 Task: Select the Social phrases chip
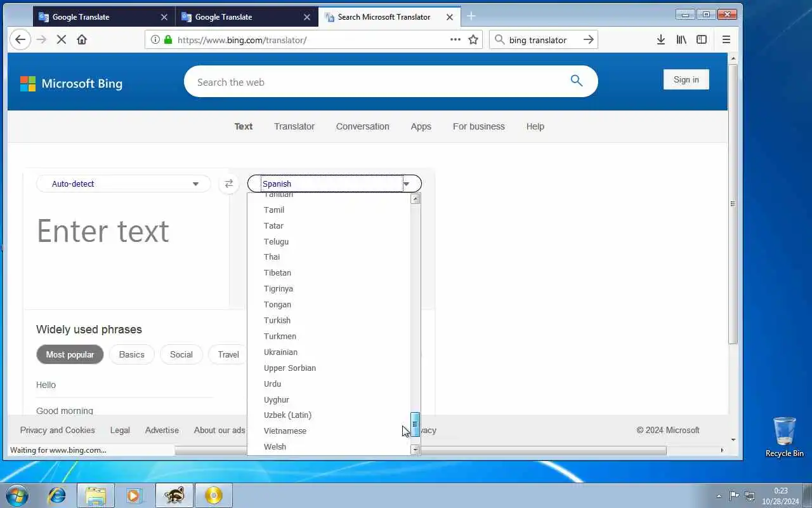tap(181, 354)
